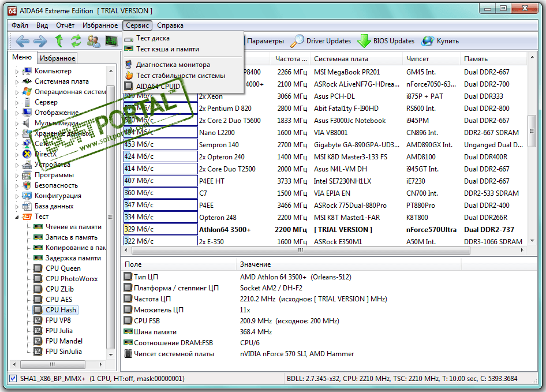
Task: Sort by Память column header
Action: [x=493, y=59]
